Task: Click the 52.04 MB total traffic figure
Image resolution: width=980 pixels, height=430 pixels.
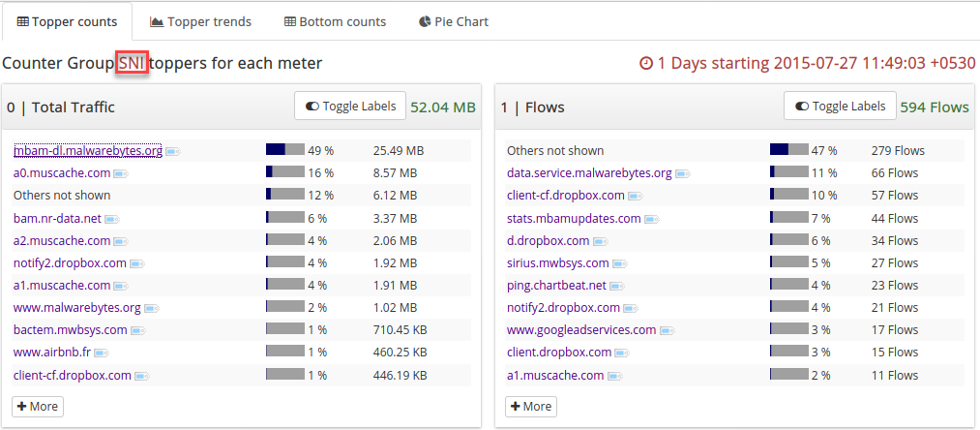Action: coord(443,107)
